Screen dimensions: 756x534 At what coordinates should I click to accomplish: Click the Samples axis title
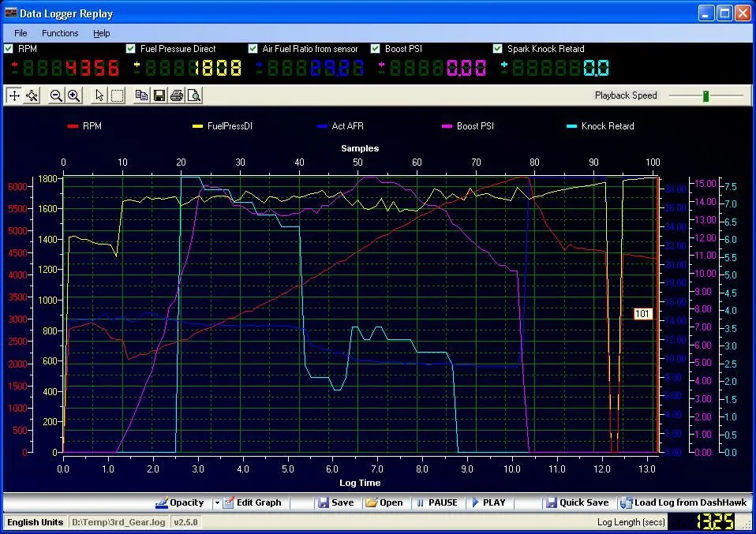[x=360, y=148]
